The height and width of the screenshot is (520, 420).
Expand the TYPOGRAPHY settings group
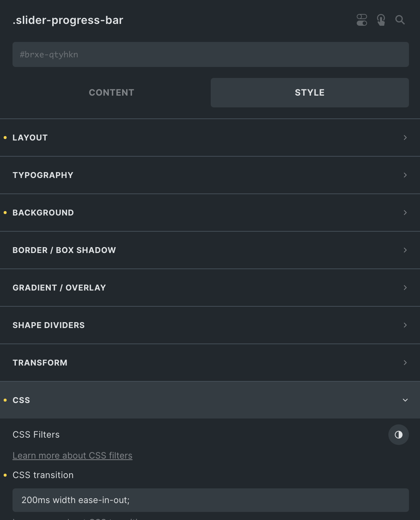pos(43,175)
